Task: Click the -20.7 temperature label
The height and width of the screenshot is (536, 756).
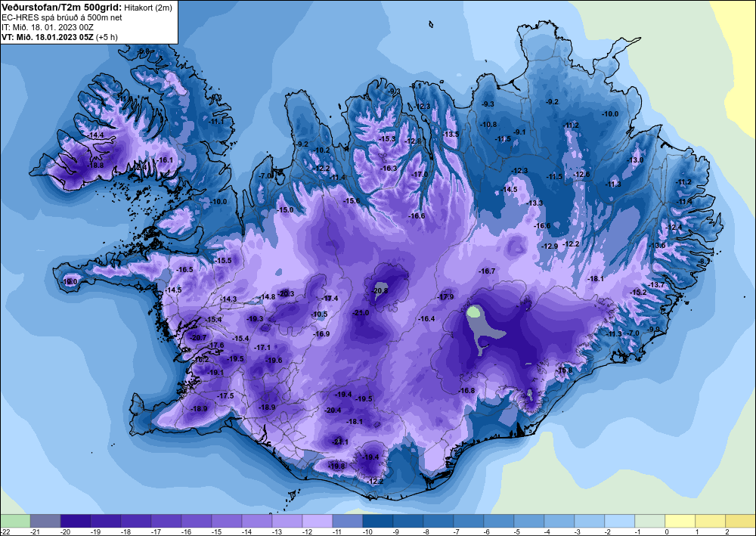Action: click(x=198, y=337)
